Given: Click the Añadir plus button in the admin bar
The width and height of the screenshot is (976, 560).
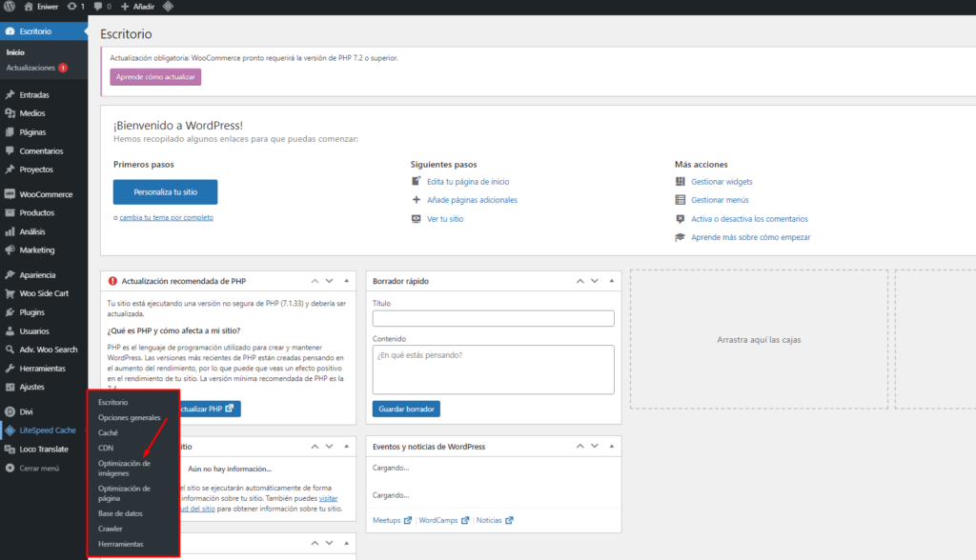Looking at the screenshot, I should coord(125,7).
